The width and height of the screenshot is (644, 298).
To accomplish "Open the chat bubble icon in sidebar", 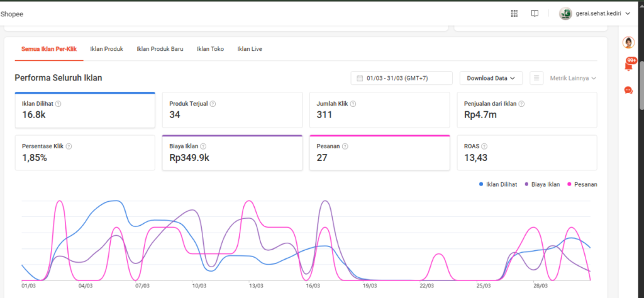I will coord(628,90).
